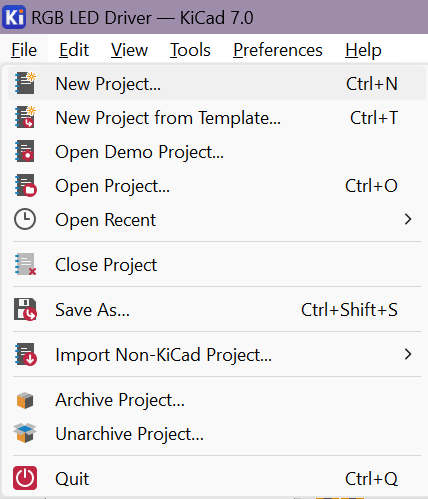Click the Archive Project box icon
Image resolution: width=428 pixels, height=499 pixels.
[25, 400]
